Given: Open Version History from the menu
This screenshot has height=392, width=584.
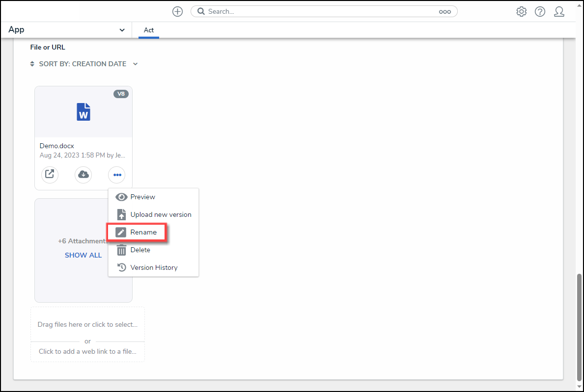Looking at the screenshot, I should [153, 267].
